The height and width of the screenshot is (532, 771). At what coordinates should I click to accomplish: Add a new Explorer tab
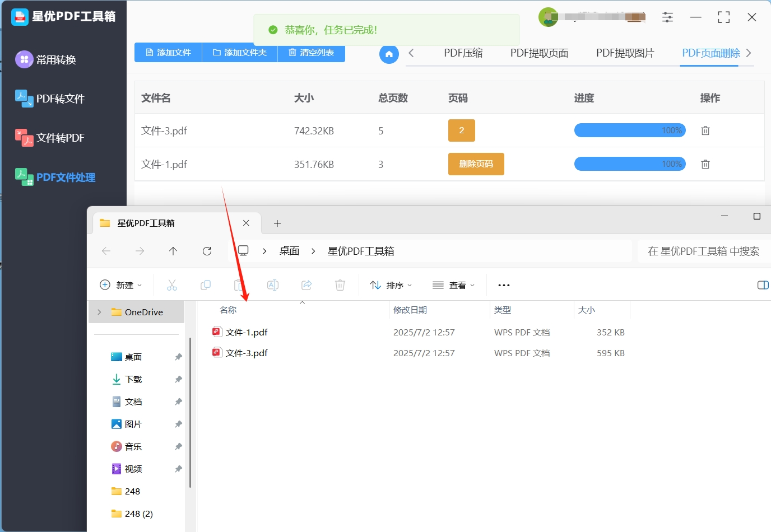pyautogui.click(x=277, y=223)
